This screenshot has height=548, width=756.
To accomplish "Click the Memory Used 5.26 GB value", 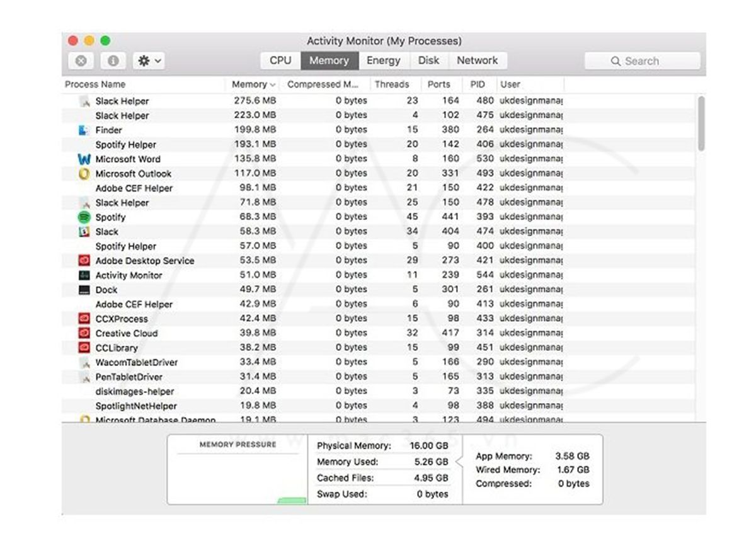I will (432, 462).
